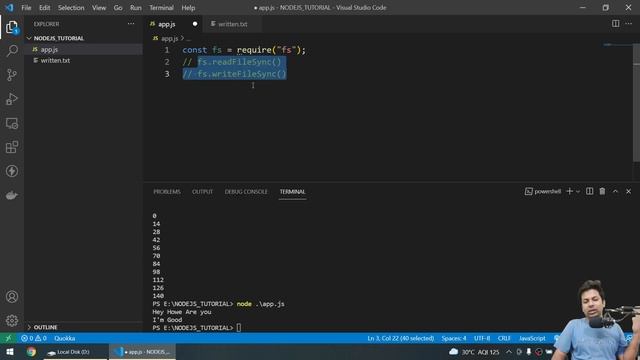Change indentation via Spaces: 4
640x360 pixels.
pos(453,338)
